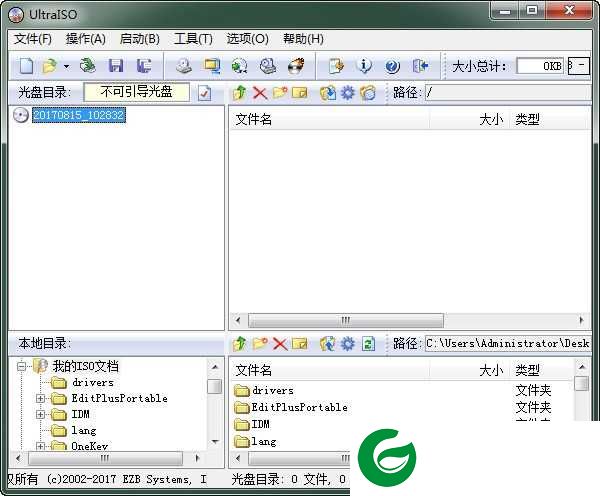The height and width of the screenshot is (496, 600).
Task: Select lang folder in local tree
Action: (x=84, y=431)
